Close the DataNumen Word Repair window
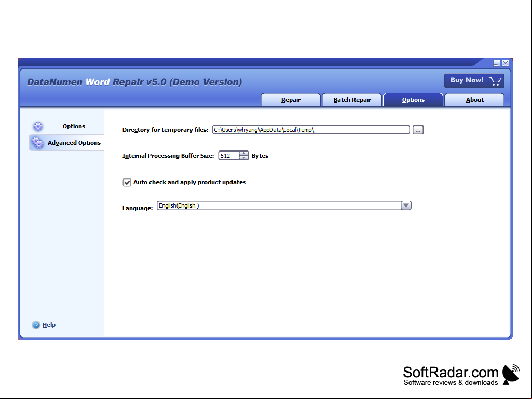Viewport: 532px width, 399px height. pos(506,63)
